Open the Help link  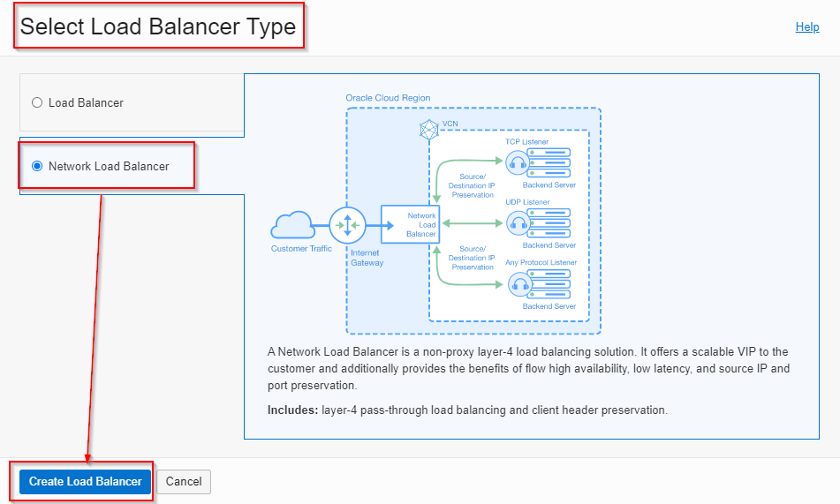807,27
